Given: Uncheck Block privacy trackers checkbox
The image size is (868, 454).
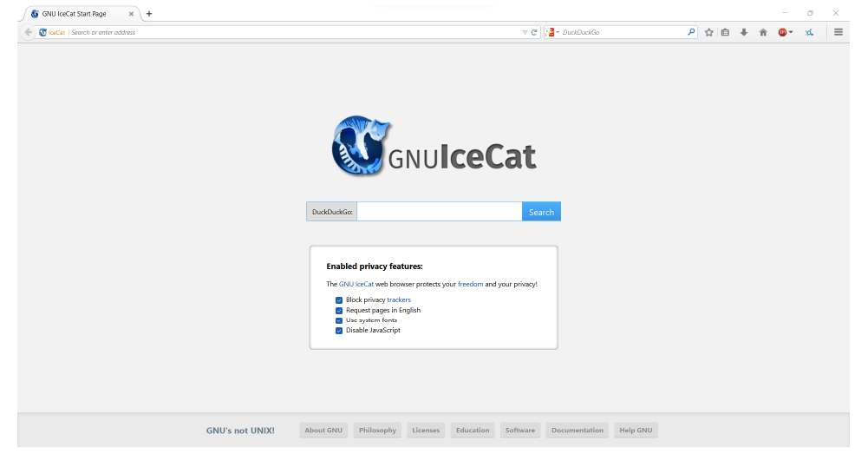Looking at the screenshot, I should [x=339, y=299].
